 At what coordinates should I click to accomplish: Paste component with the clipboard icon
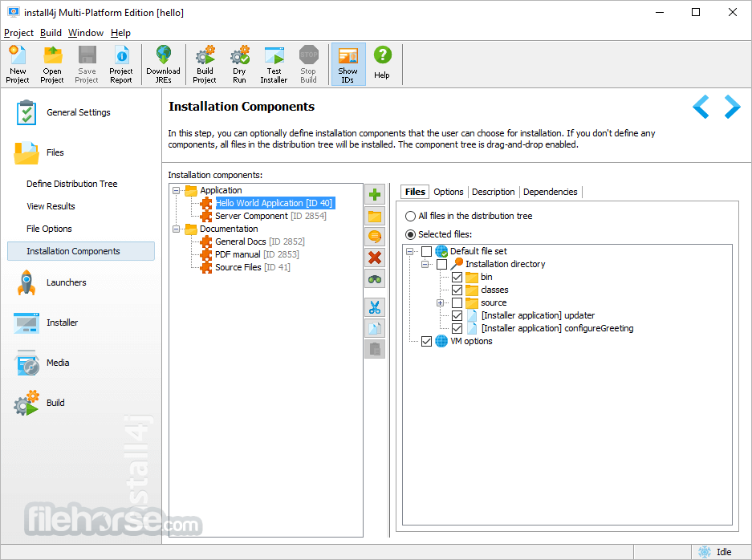[375, 349]
